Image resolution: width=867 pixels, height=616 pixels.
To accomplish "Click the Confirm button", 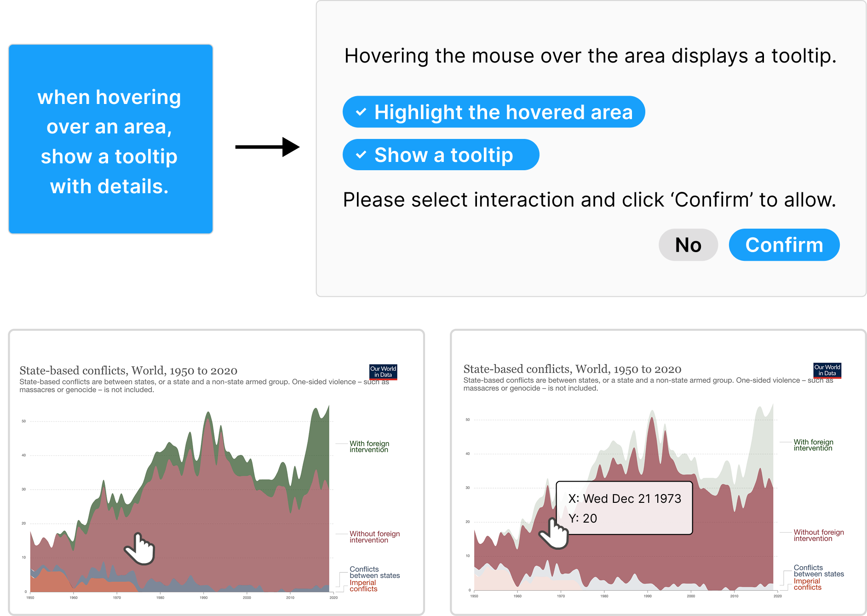I will click(784, 245).
